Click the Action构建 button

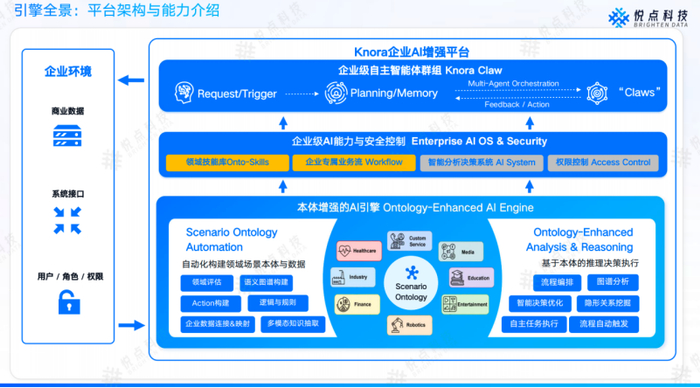pos(211,303)
